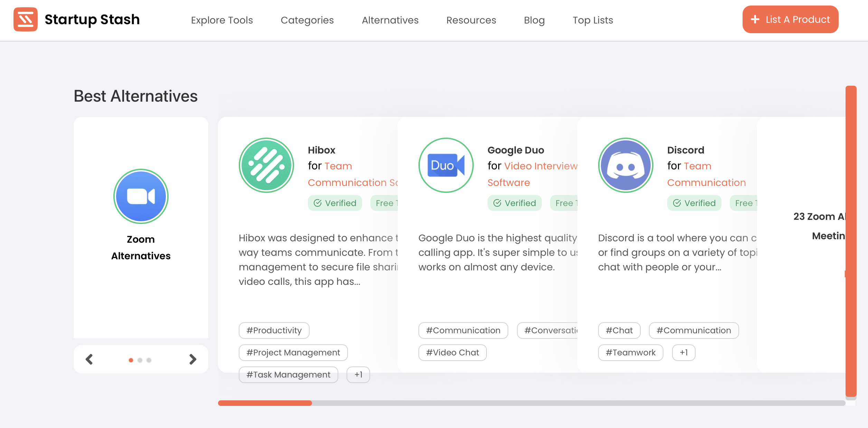Screen dimensions: 868x428
Task: Open Discord Team Communication category link
Action: click(707, 174)
